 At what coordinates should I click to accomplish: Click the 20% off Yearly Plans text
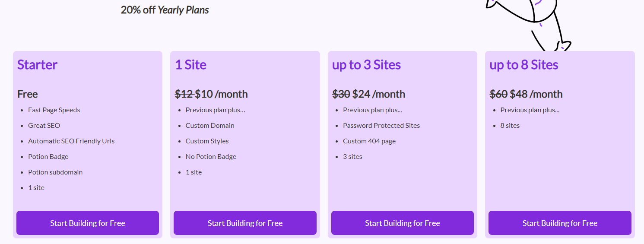tap(165, 10)
